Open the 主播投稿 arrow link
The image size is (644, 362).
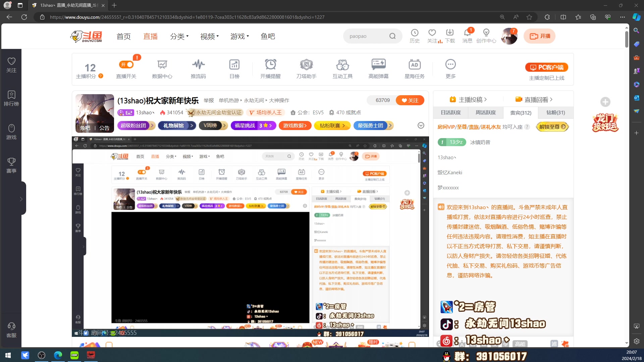[468, 100]
